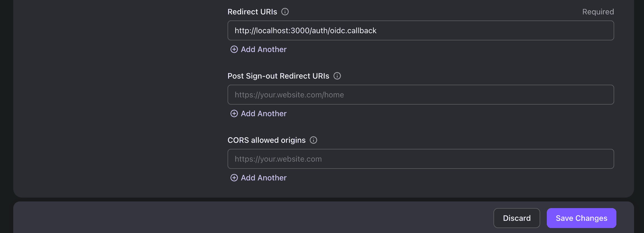
Task: Focus the CORS allowed origins input field
Action: 420,159
